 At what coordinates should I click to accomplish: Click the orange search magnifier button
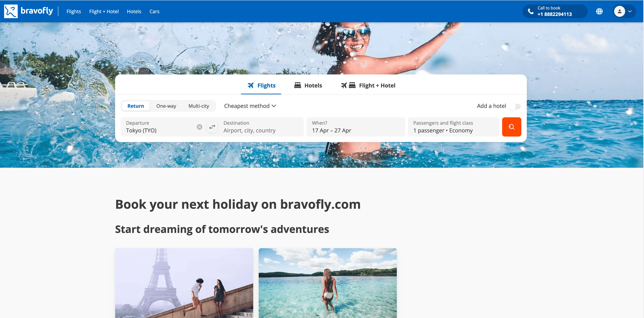(x=512, y=127)
